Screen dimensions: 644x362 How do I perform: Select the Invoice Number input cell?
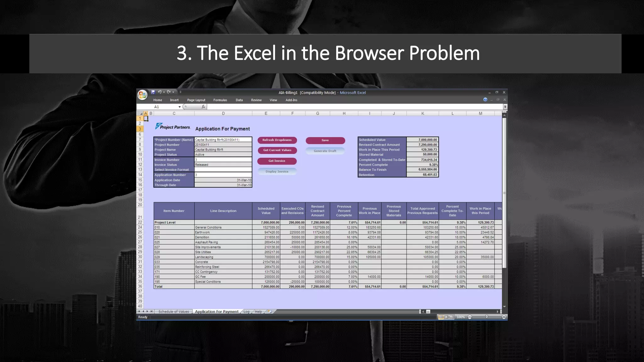click(223, 160)
